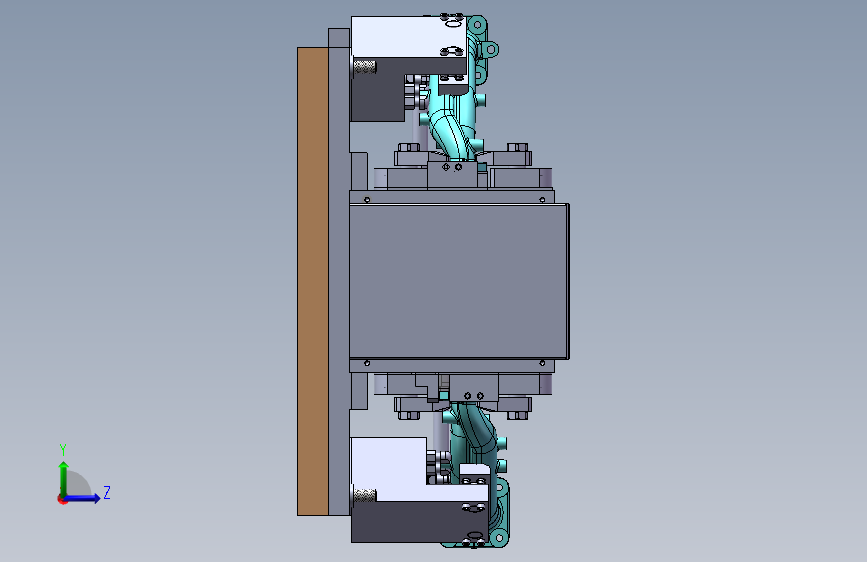
Task: Pick the lower-right hex bolt below central block
Action: (518, 415)
